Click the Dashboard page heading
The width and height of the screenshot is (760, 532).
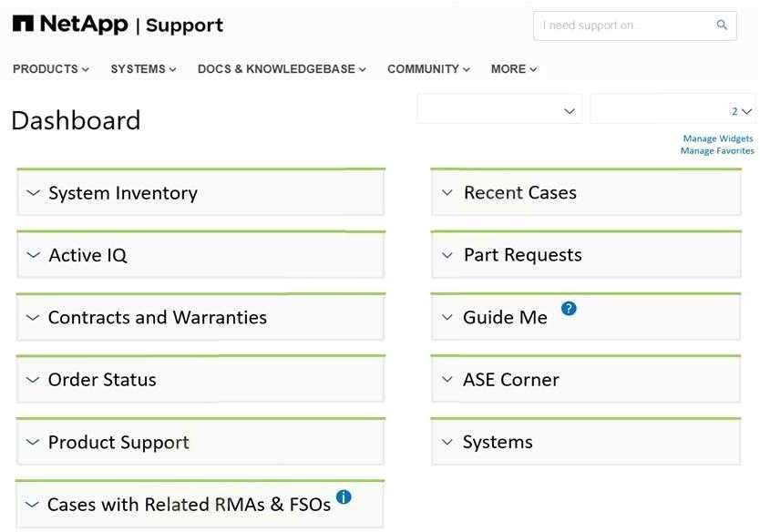[x=77, y=120]
